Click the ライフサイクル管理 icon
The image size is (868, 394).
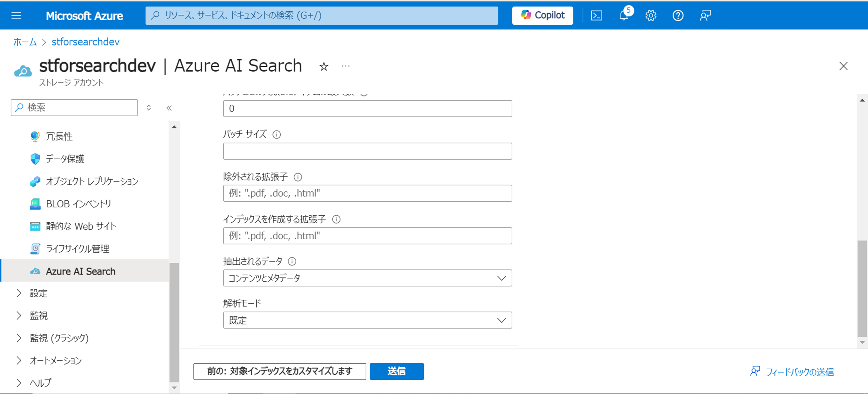click(35, 249)
